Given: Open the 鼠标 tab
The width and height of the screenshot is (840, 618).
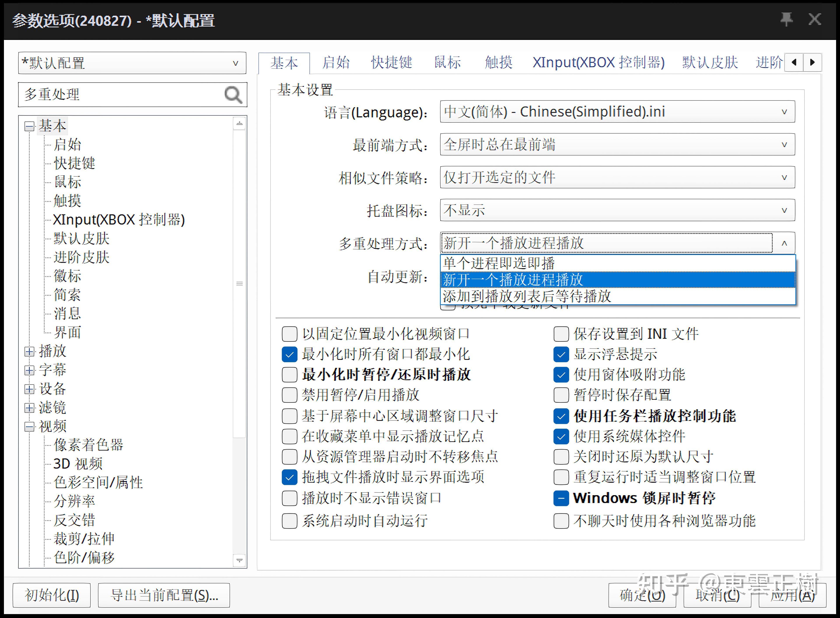Looking at the screenshot, I should pos(447,63).
